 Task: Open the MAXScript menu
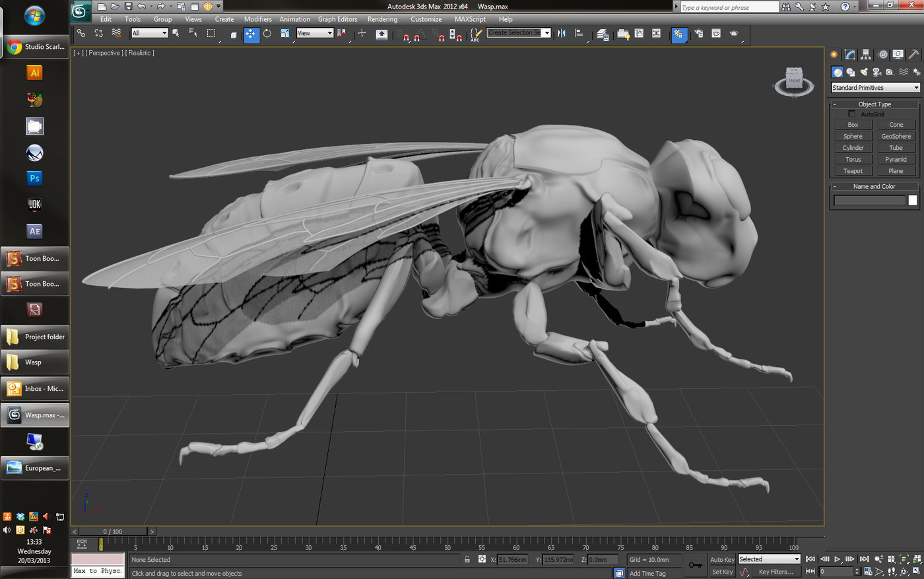tap(470, 19)
